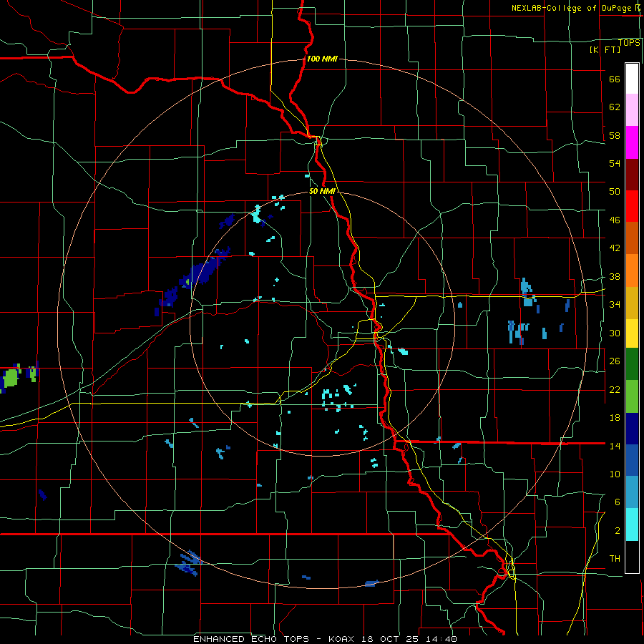Image resolution: width=644 pixels, height=644 pixels.
Task: Click the "50 NMI" range ring label
Action: coord(322,191)
